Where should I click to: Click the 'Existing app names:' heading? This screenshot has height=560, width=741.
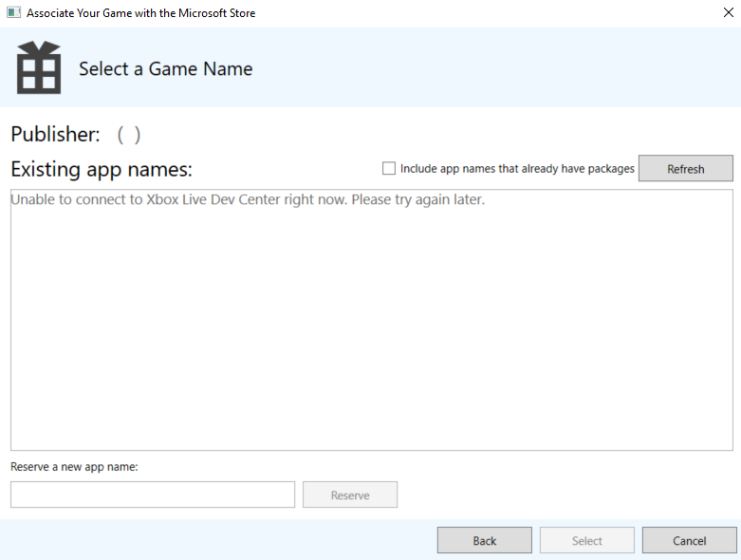(102, 169)
